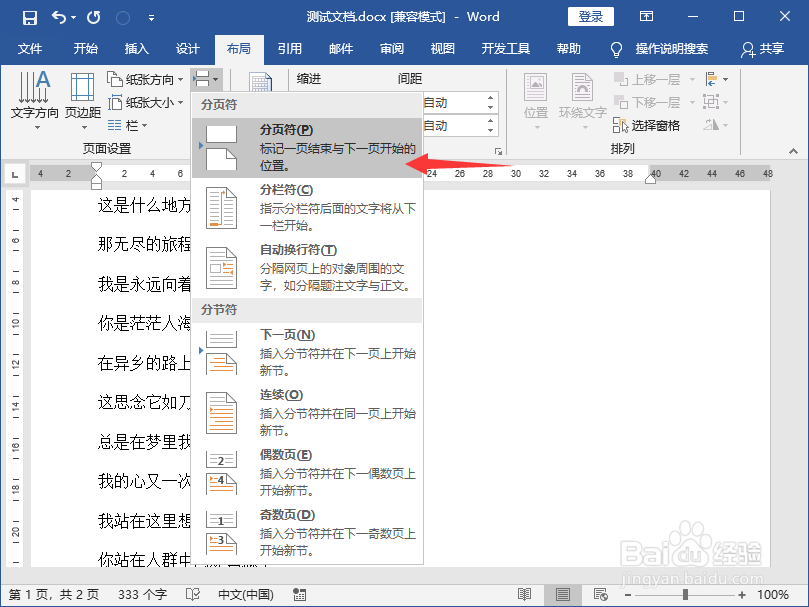The image size is (809, 607).
Task: Open the breaks (分隔符) dropdown arrow
Action: pos(214,78)
